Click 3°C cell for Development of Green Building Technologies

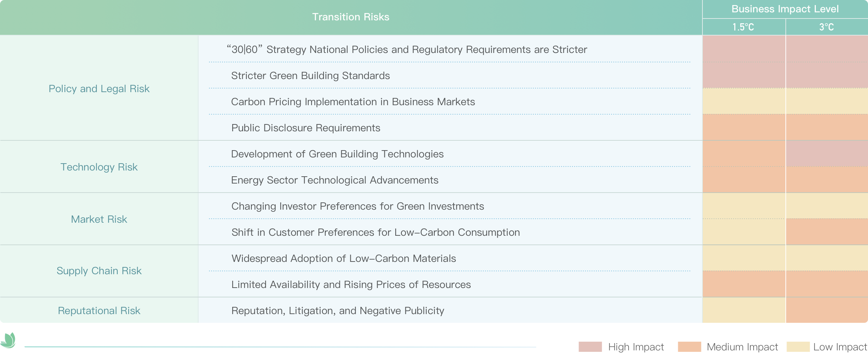click(x=827, y=154)
